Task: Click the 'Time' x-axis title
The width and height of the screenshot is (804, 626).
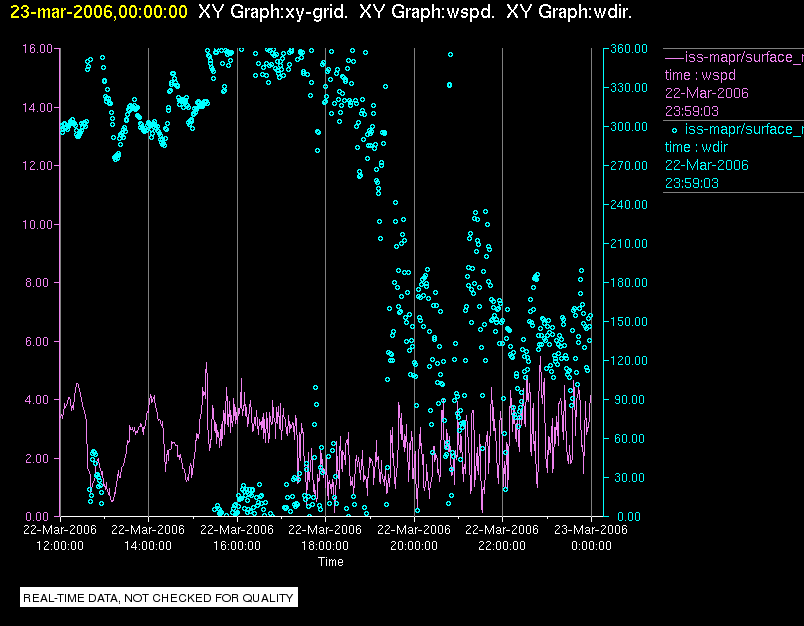Action: pos(331,562)
